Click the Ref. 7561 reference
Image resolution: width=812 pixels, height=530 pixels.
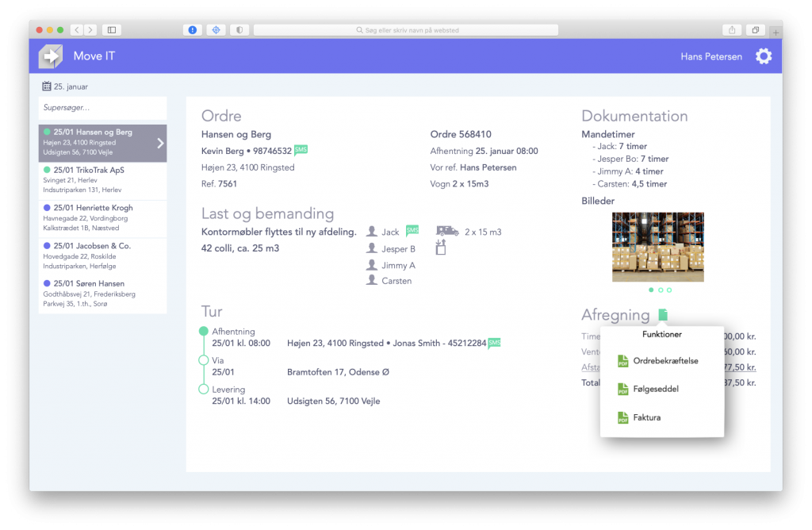tap(219, 184)
